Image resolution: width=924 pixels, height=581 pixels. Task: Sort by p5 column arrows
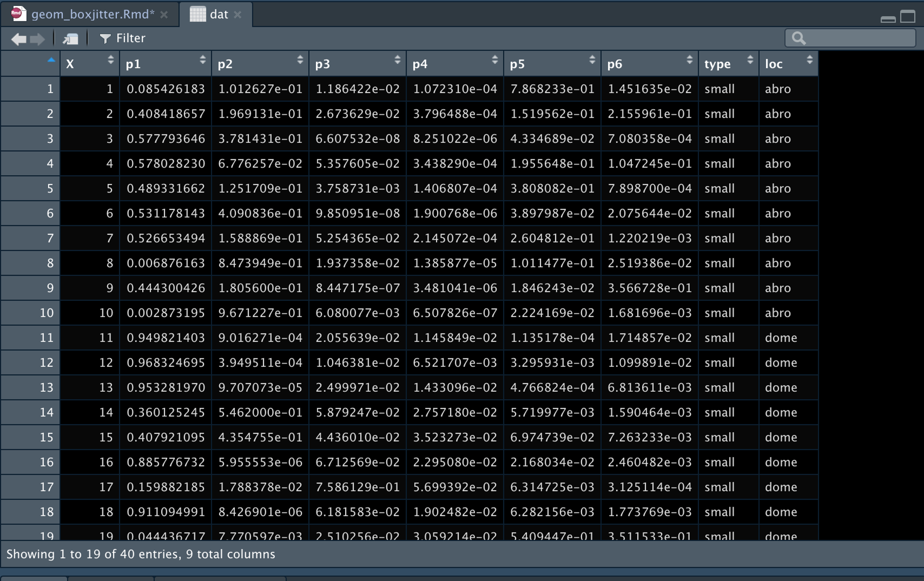[592, 60]
